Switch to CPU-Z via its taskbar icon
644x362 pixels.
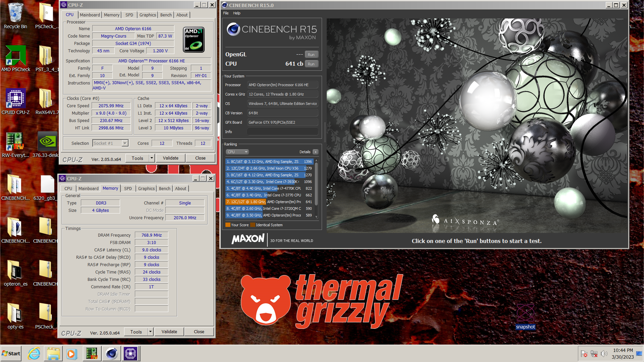130,354
